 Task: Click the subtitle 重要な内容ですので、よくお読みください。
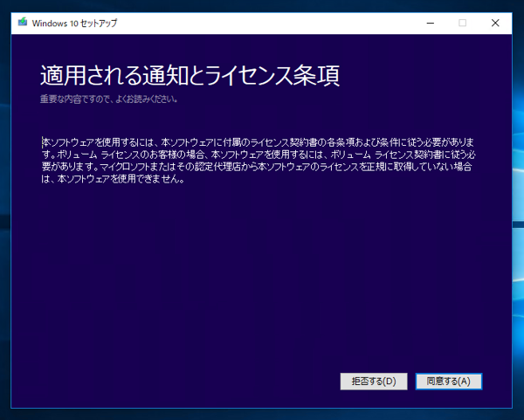coord(108,99)
